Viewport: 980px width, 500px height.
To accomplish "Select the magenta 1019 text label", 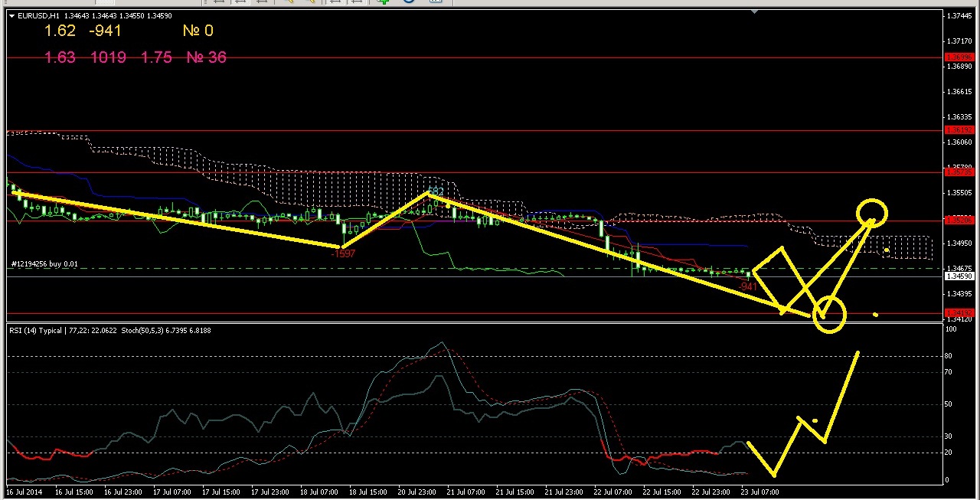I will coord(107,57).
